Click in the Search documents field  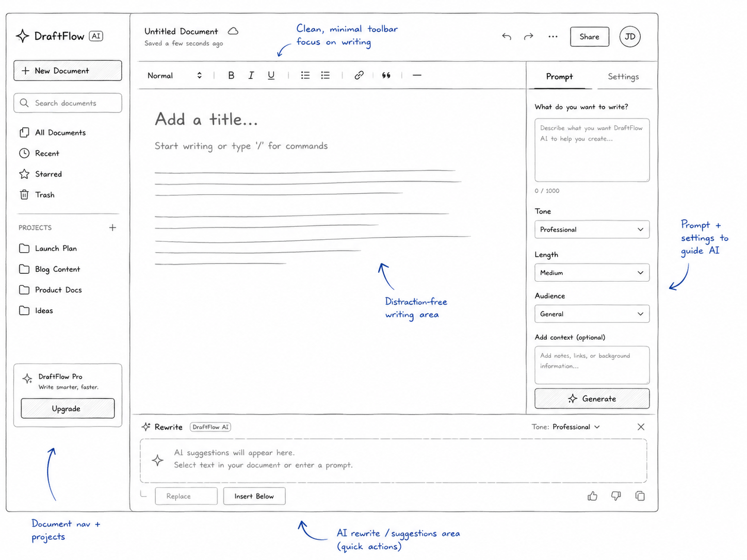[68, 103]
